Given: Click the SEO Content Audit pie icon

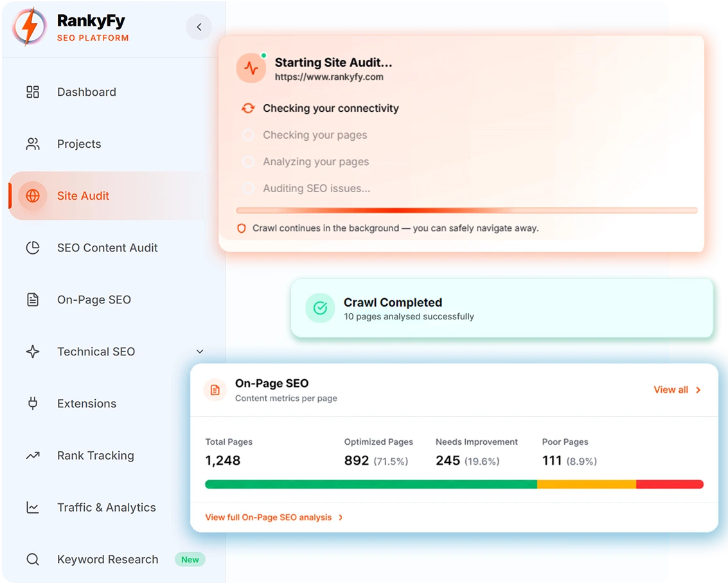Looking at the screenshot, I should 33,247.
